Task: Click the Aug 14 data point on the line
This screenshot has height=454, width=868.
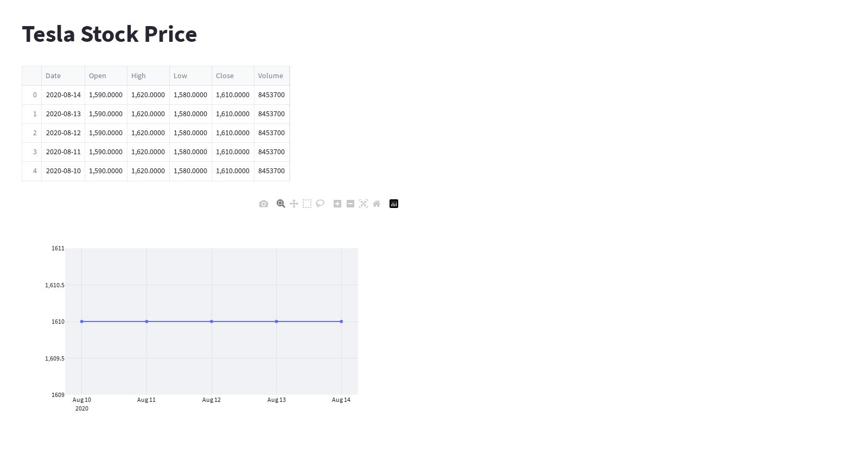Action: coord(341,321)
